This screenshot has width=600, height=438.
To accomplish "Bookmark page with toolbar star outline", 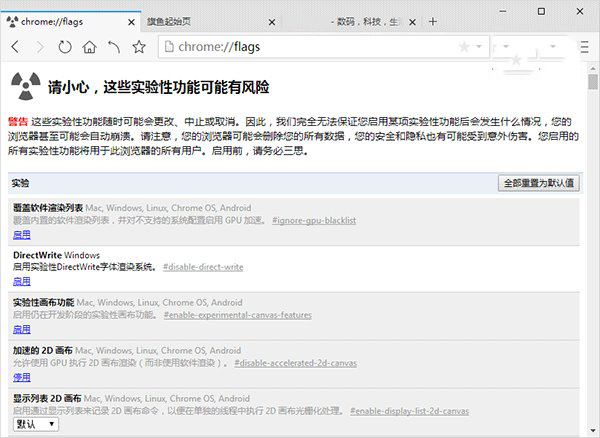I will point(139,47).
